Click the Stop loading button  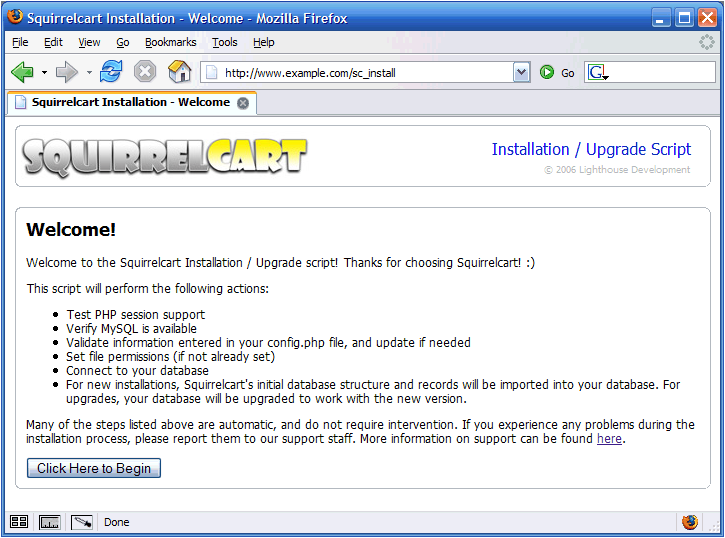pos(145,72)
